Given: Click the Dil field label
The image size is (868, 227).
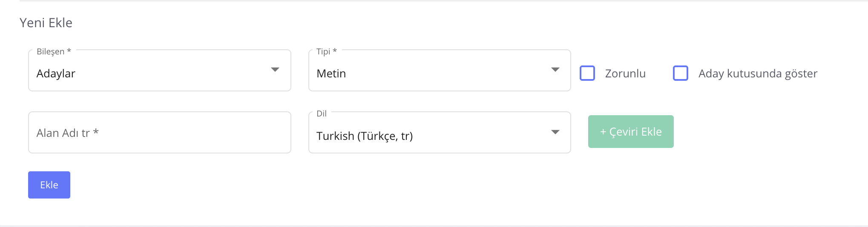Looking at the screenshot, I should (322, 113).
